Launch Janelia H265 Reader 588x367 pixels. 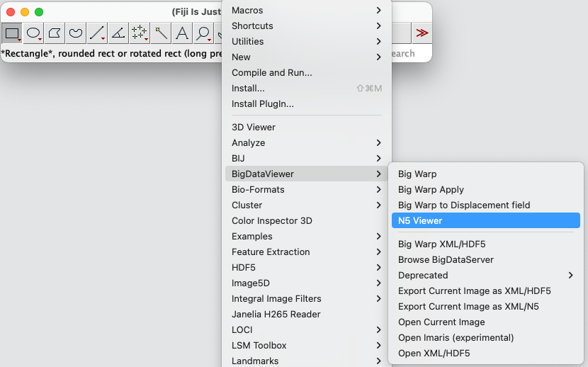(306, 314)
